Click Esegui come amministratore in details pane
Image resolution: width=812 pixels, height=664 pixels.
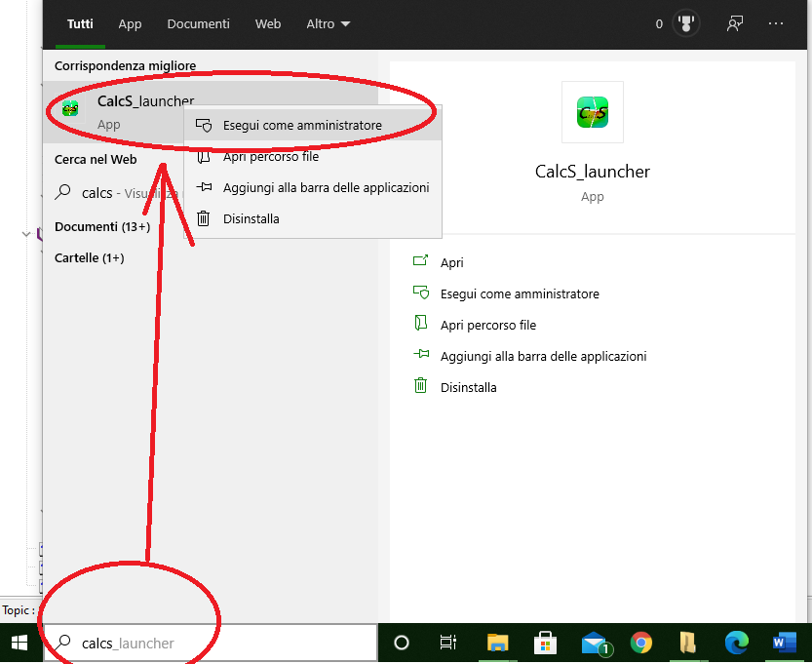coord(520,293)
